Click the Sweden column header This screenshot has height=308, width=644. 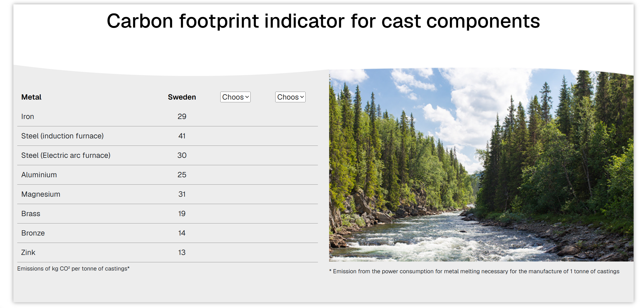pos(182,97)
